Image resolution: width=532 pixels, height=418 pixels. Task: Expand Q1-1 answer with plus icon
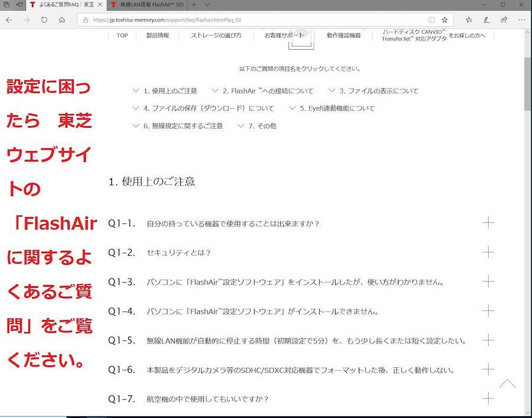[488, 223]
